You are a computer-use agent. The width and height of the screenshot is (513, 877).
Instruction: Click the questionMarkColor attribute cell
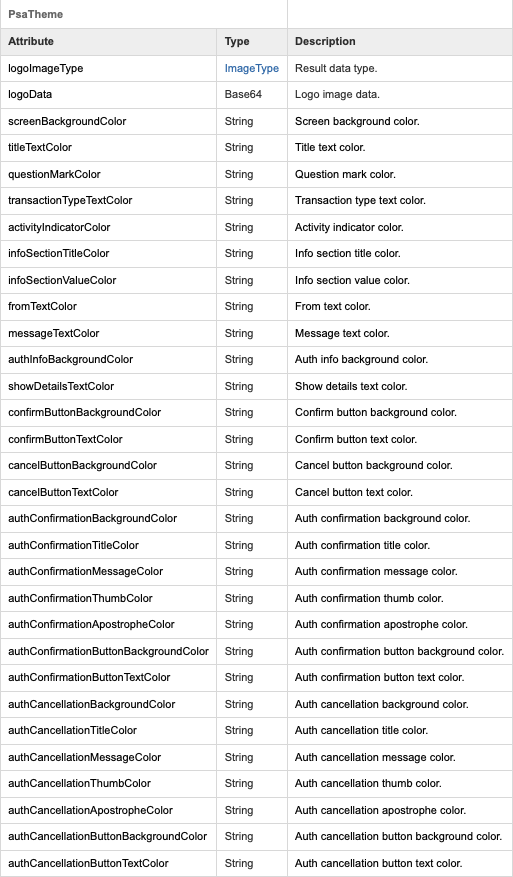pyautogui.click(x=109, y=175)
